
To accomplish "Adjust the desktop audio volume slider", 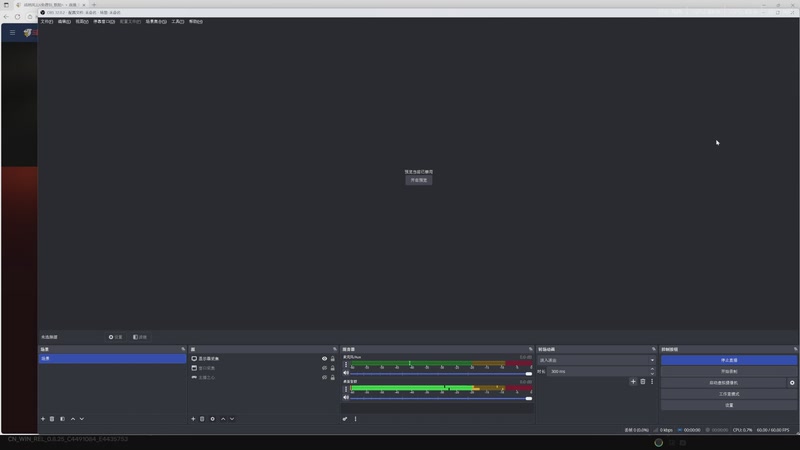I will click(441, 398).
